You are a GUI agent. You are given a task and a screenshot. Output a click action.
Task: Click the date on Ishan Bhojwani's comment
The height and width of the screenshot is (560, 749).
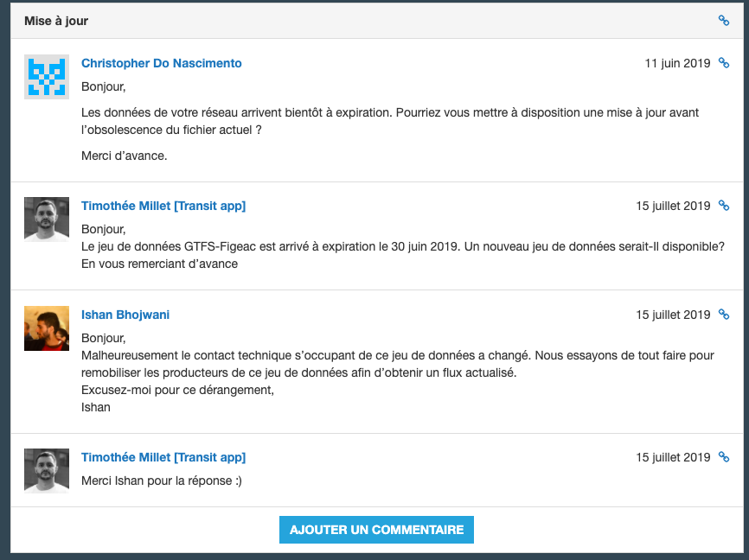pyautogui.click(x=673, y=315)
